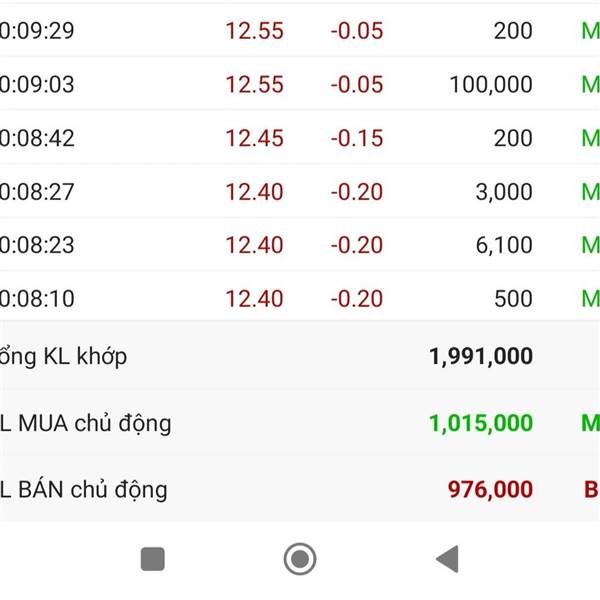Tap the red active sell volume 976,000

(x=490, y=489)
